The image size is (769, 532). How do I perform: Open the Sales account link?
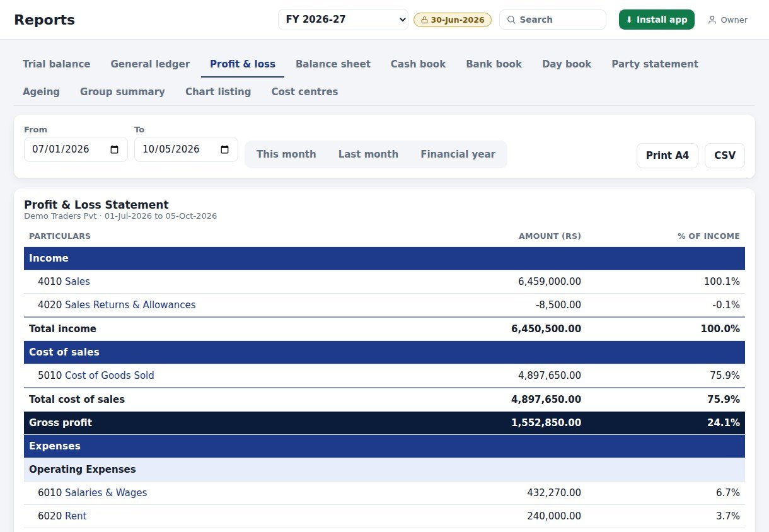pyautogui.click(x=78, y=282)
